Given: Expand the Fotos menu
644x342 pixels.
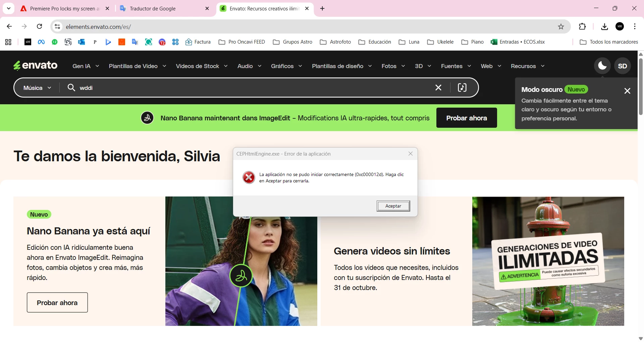Looking at the screenshot, I should pos(393,66).
